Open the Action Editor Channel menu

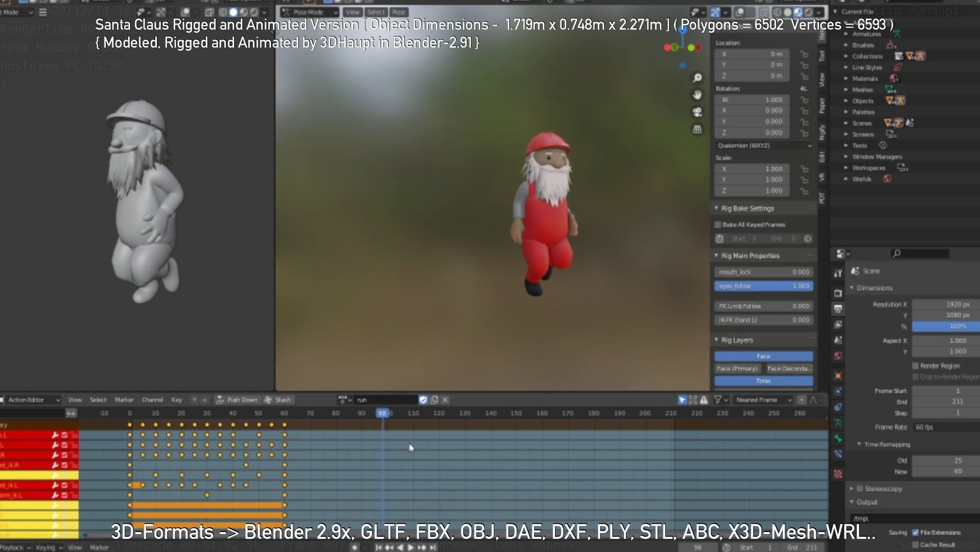[152, 400]
